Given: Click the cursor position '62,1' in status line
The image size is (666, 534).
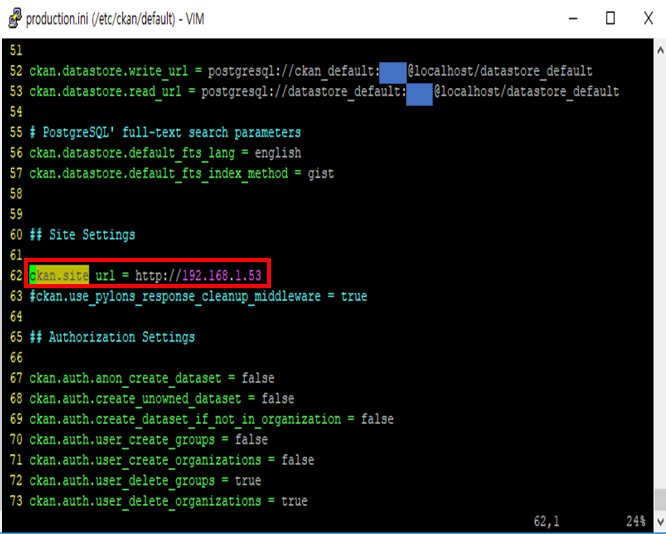Looking at the screenshot, I should click(x=546, y=521).
